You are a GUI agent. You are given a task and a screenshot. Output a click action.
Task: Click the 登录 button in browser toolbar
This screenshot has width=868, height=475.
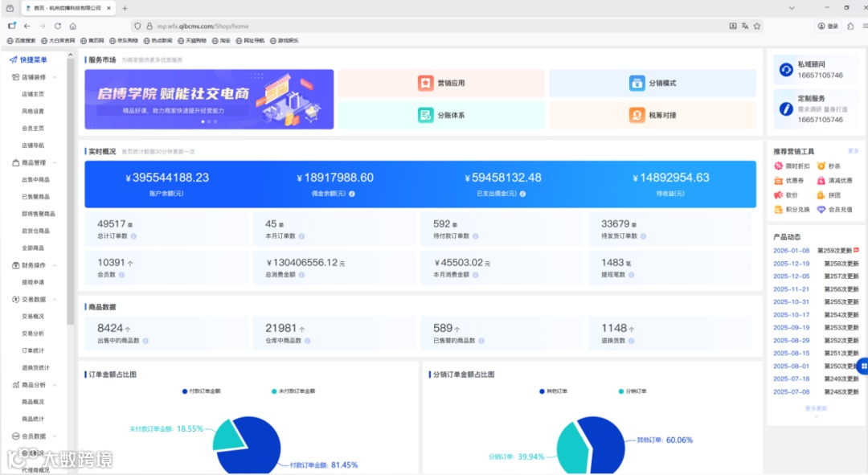tap(829, 26)
